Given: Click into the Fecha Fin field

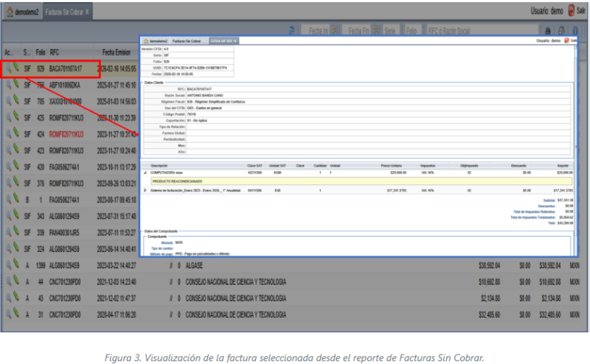Looking at the screenshot, I should tap(355, 31).
